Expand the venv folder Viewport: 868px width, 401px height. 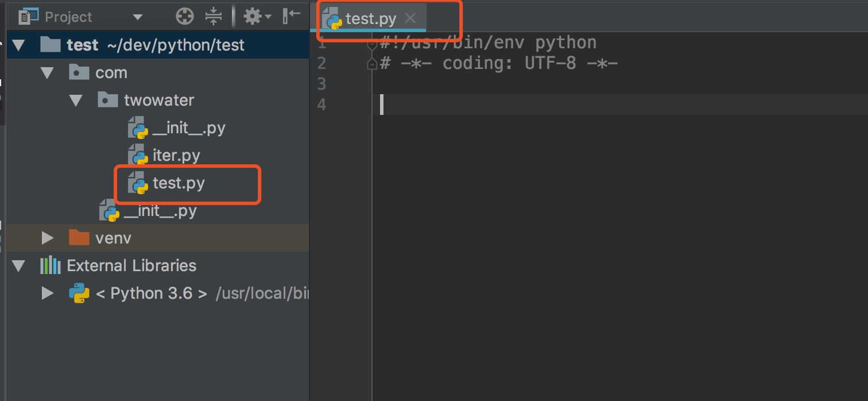(x=48, y=238)
